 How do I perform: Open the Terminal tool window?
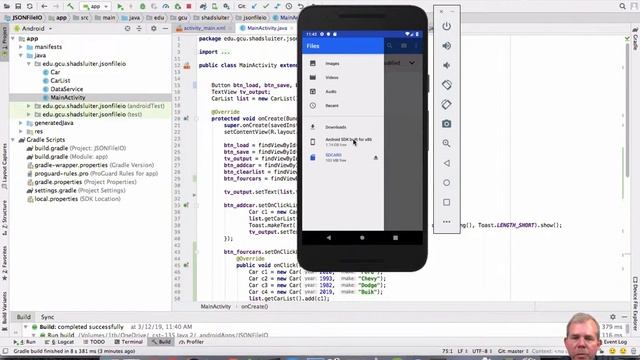point(128,342)
